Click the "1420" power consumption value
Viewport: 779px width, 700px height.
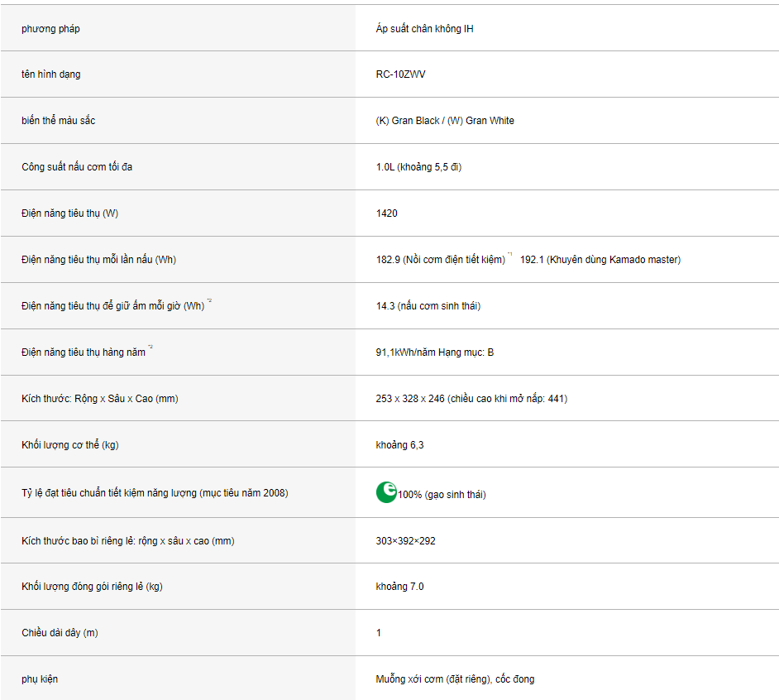(x=386, y=213)
